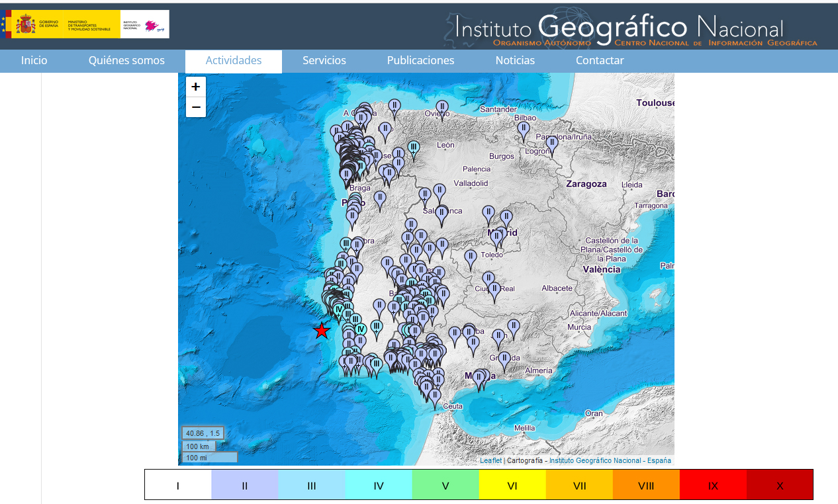
Task: Click the marker north of Ceuta
Action: 434,396
